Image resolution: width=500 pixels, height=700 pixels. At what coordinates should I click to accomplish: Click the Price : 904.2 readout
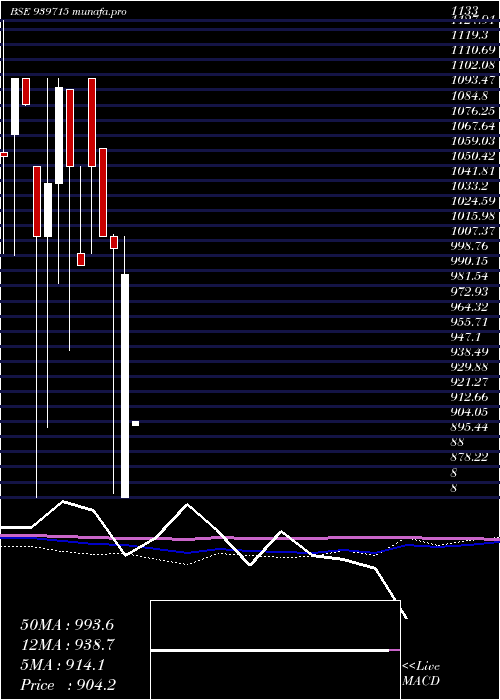[68, 685]
